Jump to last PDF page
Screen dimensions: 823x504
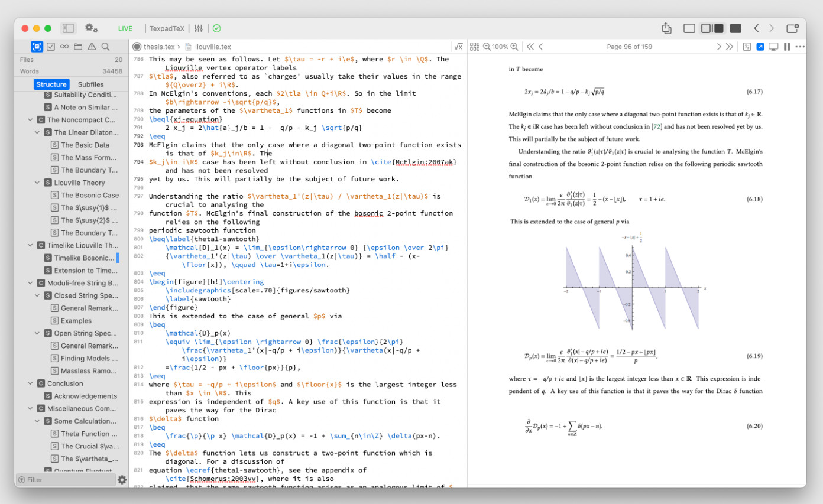click(x=730, y=47)
